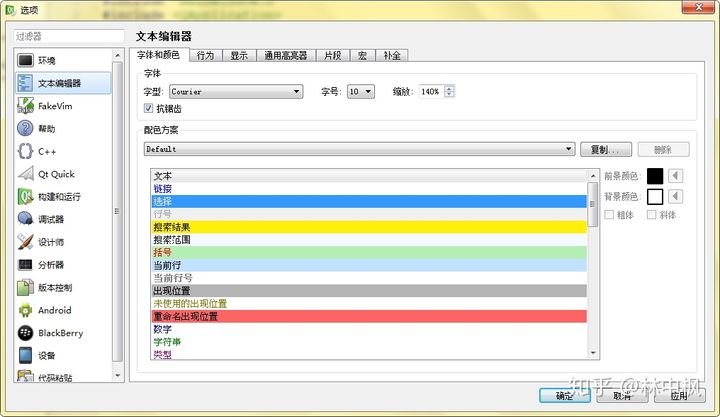The height and width of the screenshot is (417, 720).
Task: Expand the 字号 font size dropdown
Action: [360, 91]
